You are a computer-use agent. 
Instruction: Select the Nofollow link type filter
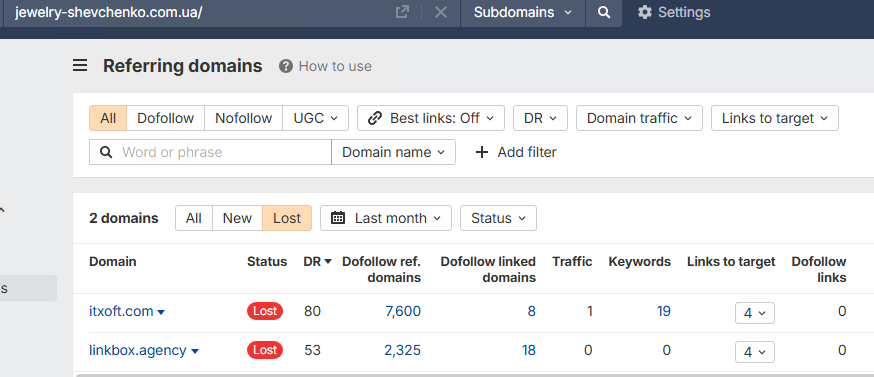click(244, 118)
